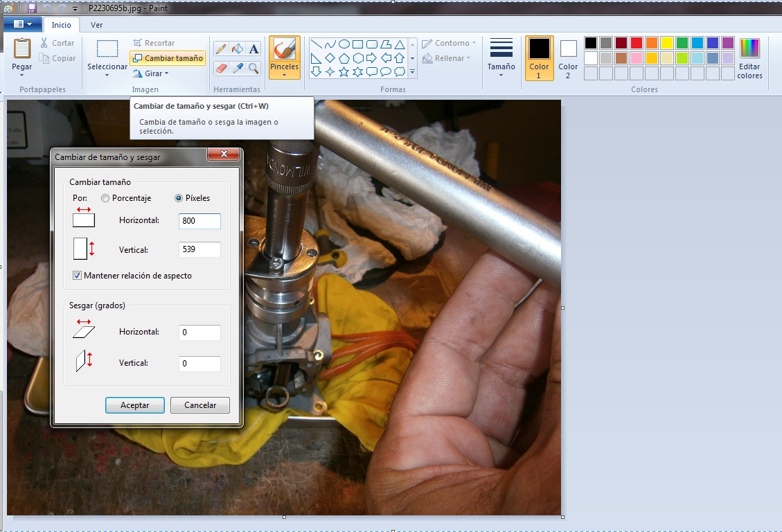Open the Tamaño line thickness dropdown
782x532 pixels.
coord(501,58)
